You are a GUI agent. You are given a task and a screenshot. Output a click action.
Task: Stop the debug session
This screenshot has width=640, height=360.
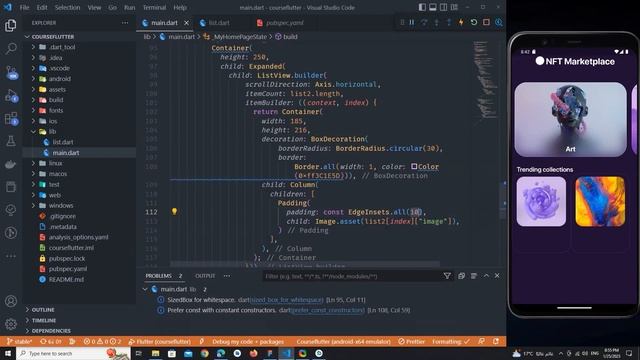[x=486, y=22]
